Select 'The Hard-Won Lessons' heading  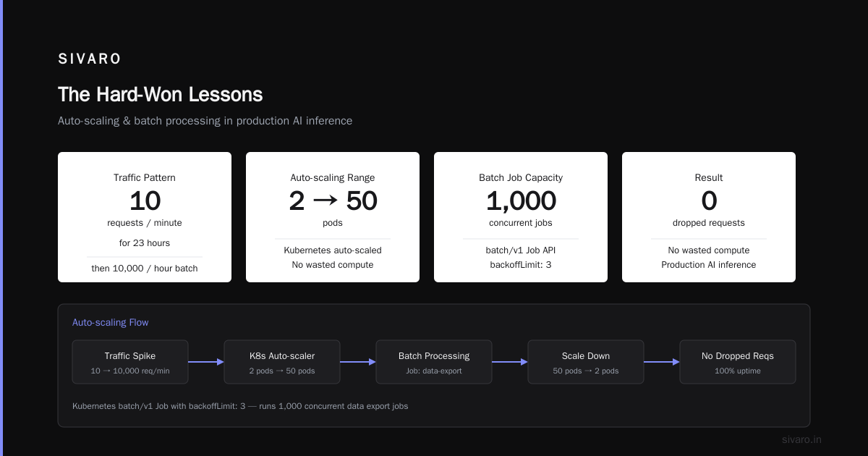pos(160,95)
